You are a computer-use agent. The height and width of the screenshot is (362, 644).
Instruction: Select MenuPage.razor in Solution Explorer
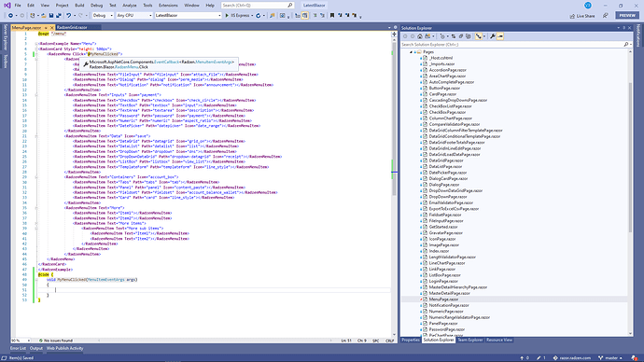(443, 299)
